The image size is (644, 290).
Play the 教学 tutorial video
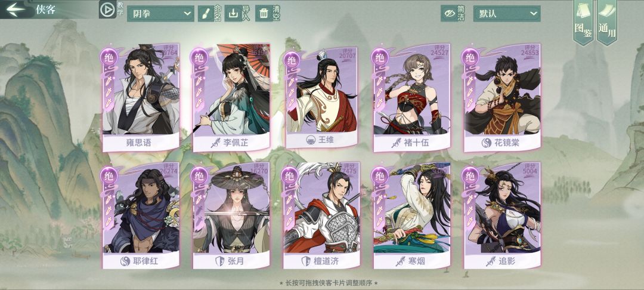(x=107, y=10)
